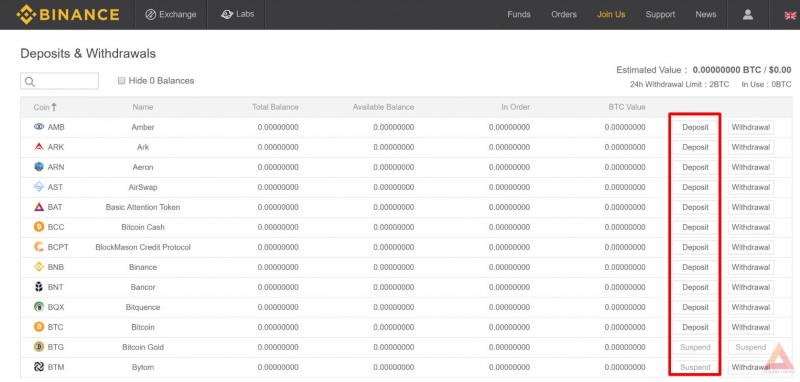Image resolution: width=800 pixels, height=382 pixels.
Task: Click 24h Withdrawal Limit text
Action: tap(680, 85)
